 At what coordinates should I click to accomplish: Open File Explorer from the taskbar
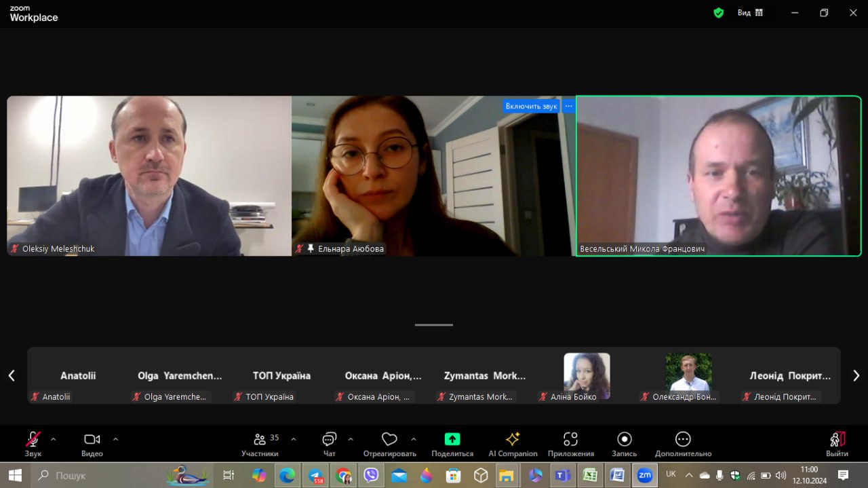tap(507, 475)
